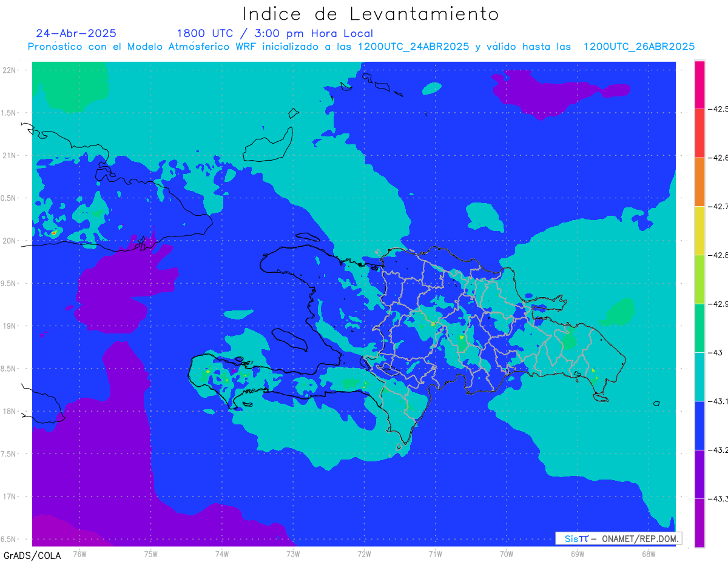Click the longitude label '73W'
The image size is (728, 562).
point(293,554)
